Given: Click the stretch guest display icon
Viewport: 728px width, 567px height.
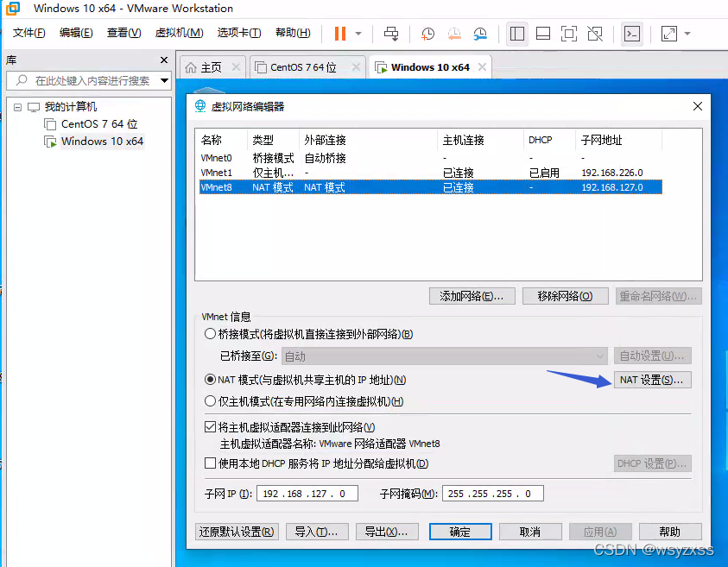Looking at the screenshot, I should tap(669, 34).
